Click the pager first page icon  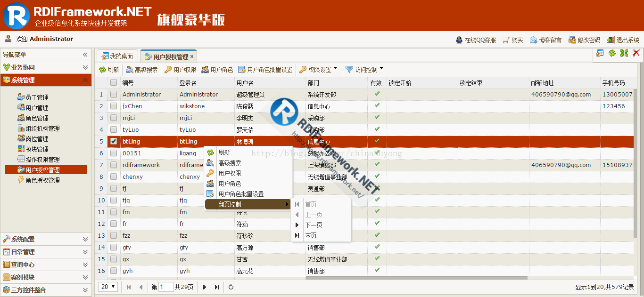(129, 287)
